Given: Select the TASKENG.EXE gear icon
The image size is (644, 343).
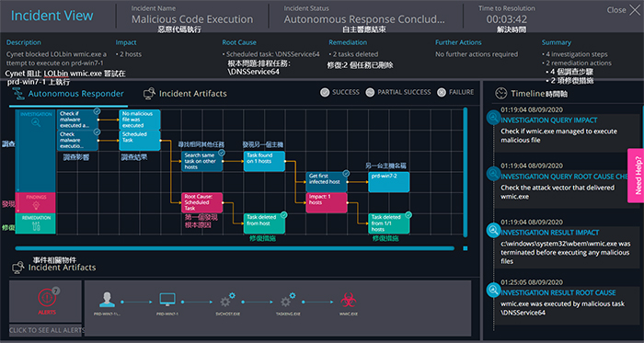Looking at the screenshot, I should [288, 301].
